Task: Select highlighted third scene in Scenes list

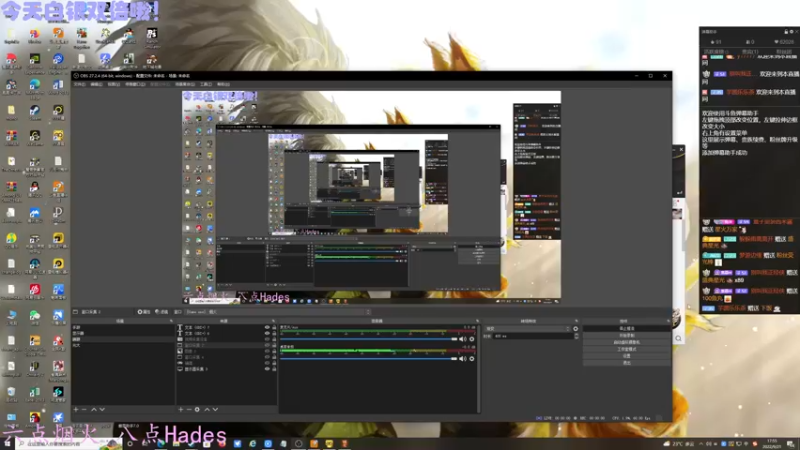Action: [x=122, y=339]
